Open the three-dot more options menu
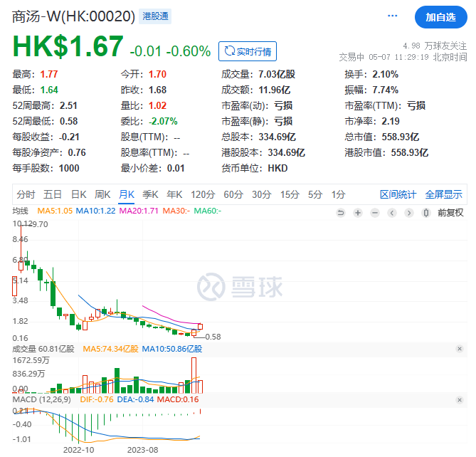The image size is (476, 457). tap(392, 16)
